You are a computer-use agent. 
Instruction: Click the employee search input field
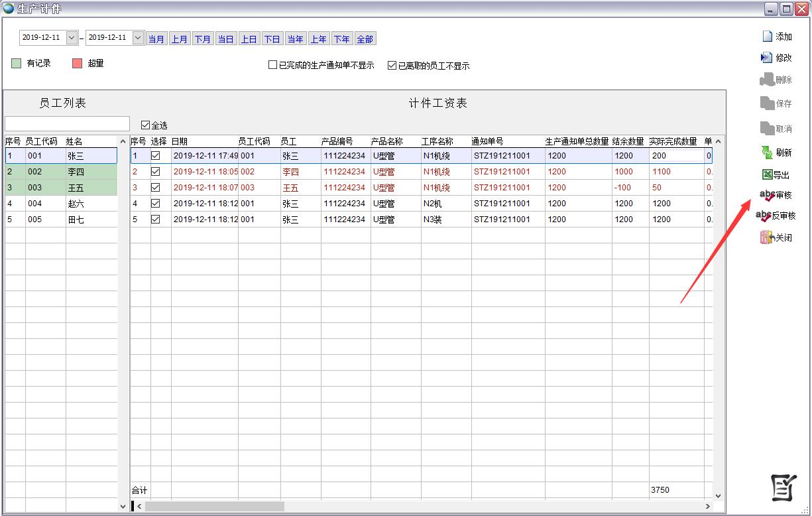tap(67, 124)
